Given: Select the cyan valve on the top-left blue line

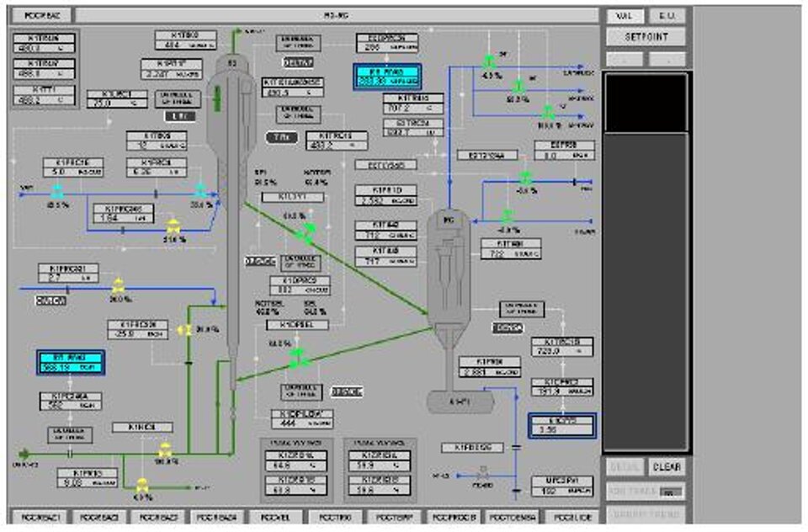Looking at the screenshot, I should point(58,193).
